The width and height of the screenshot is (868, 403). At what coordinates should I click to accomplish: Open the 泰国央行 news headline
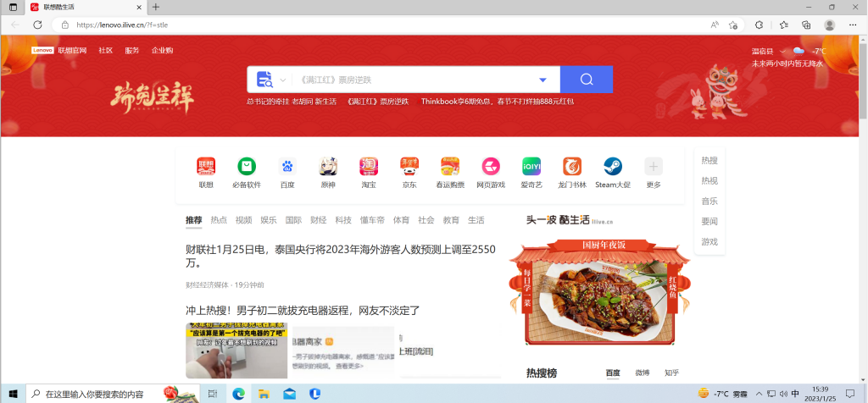tap(341, 256)
